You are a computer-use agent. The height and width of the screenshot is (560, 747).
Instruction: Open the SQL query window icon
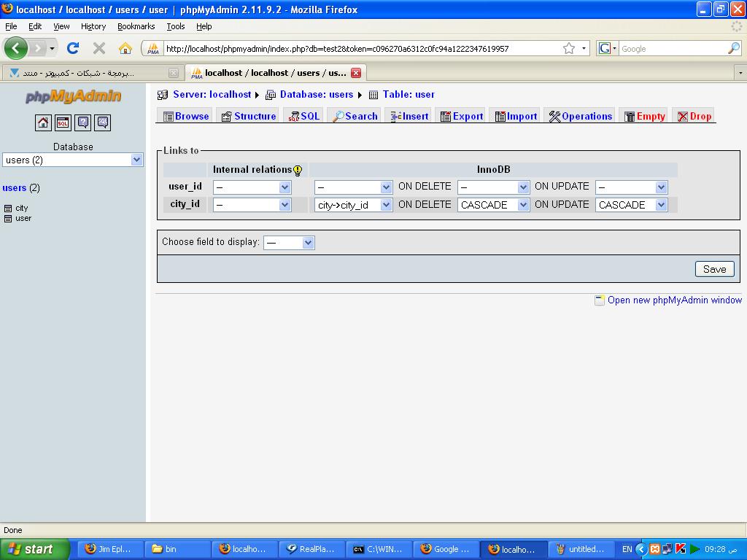[63, 122]
